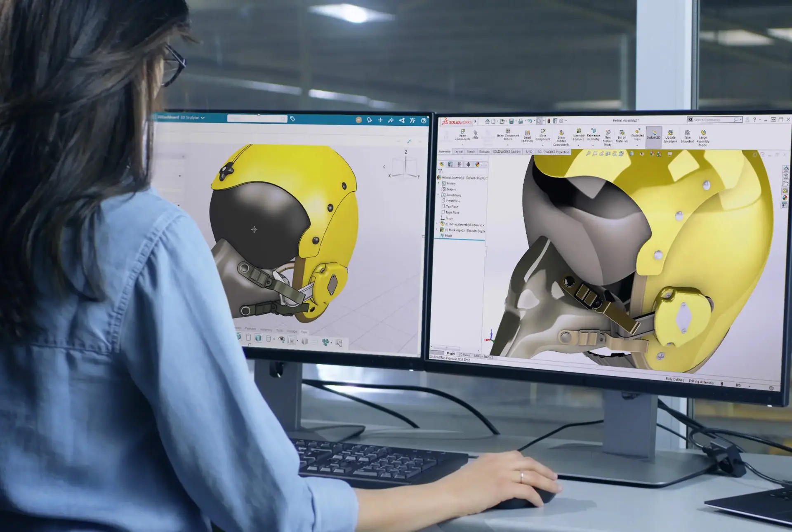
Task: Switch to the Evaluate tab
Action: point(485,151)
